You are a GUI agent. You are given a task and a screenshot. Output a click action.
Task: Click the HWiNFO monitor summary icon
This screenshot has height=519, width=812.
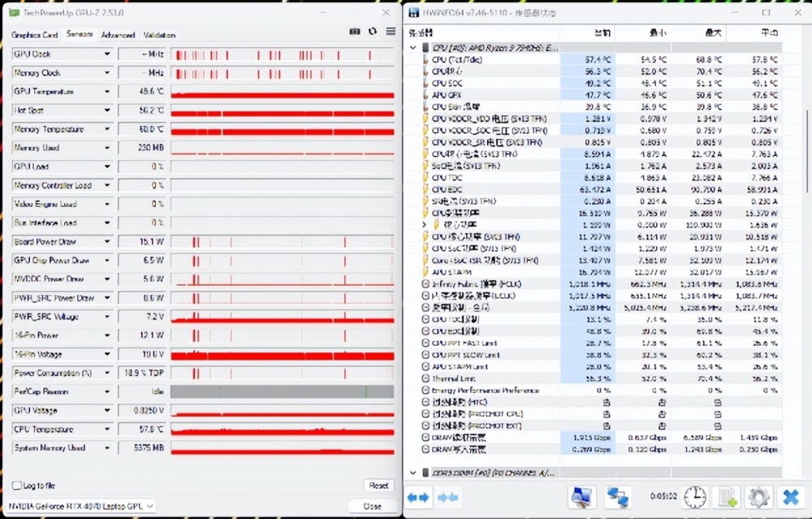point(581,497)
